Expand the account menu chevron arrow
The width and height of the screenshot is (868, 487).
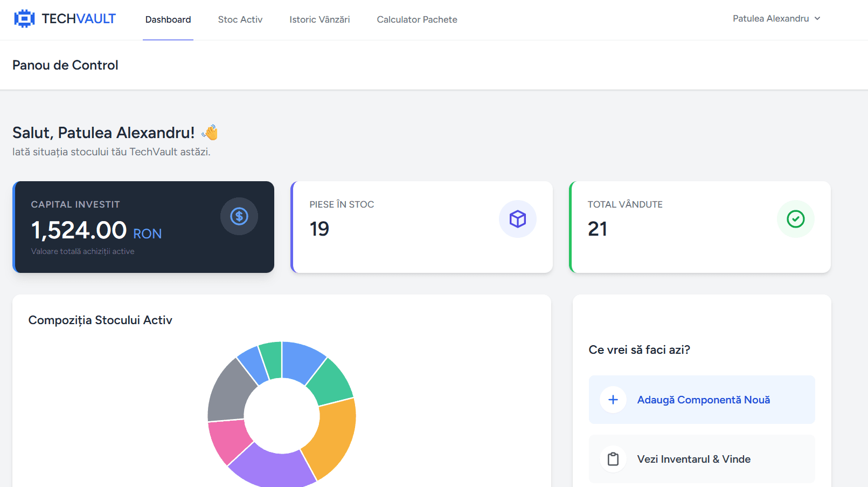point(817,19)
